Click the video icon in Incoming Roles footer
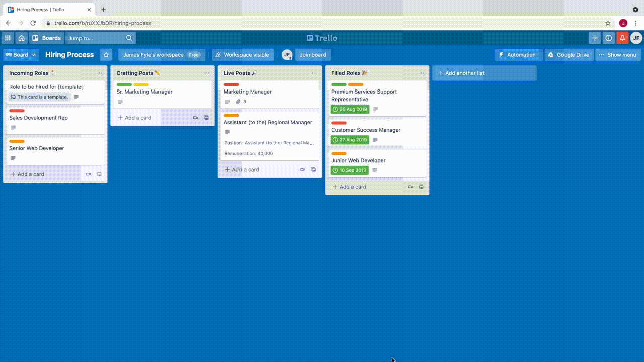The image size is (644, 362). point(88,174)
